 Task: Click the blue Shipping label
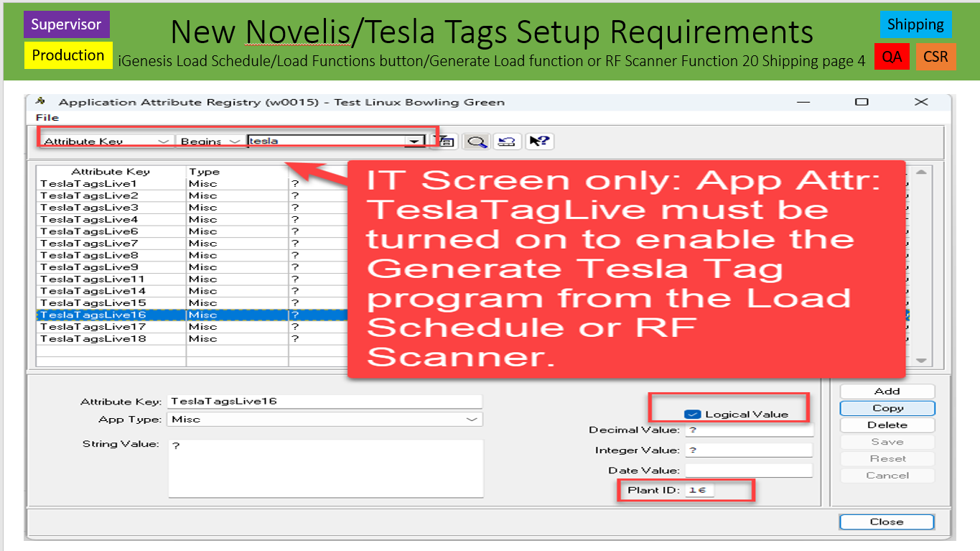click(915, 24)
